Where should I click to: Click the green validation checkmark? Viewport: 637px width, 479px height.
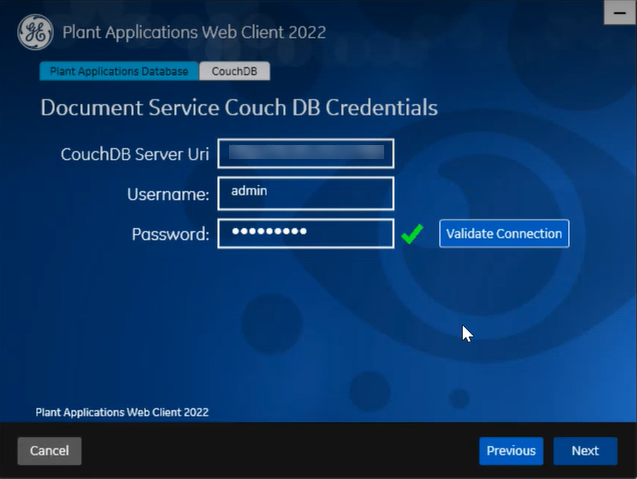[x=412, y=234]
